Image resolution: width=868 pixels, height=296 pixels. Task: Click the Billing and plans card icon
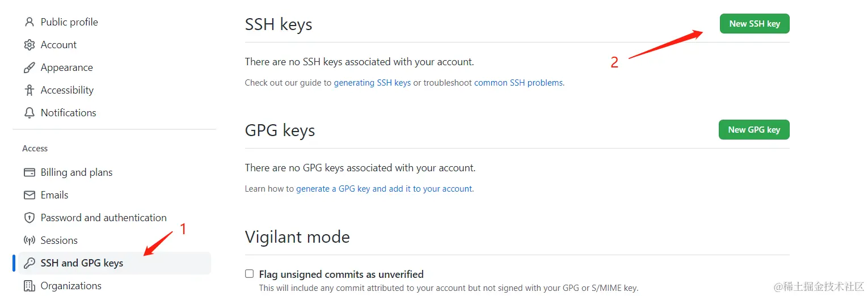pos(29,172)
